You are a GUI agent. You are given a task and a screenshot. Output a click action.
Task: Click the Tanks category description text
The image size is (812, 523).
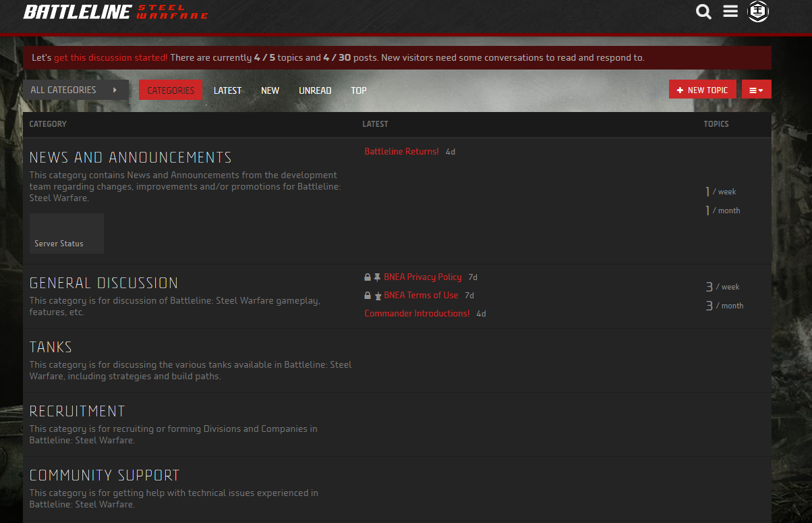pyautogui.click(x=191, y=370)
